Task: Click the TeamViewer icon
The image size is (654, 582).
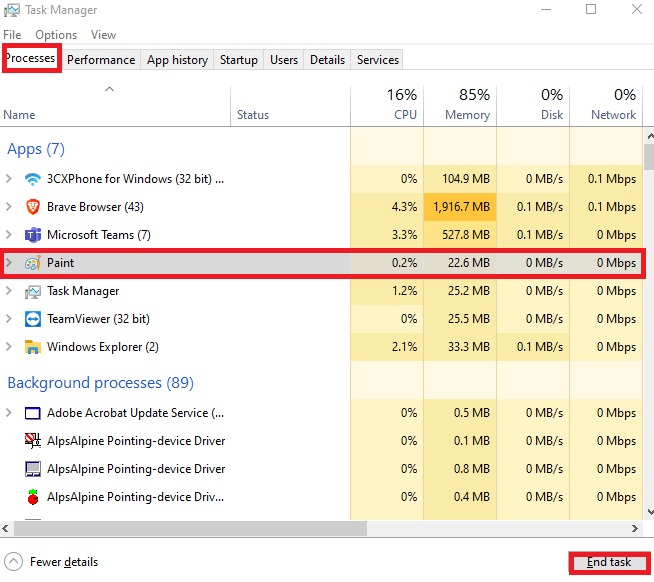Action: coord(33,319)
